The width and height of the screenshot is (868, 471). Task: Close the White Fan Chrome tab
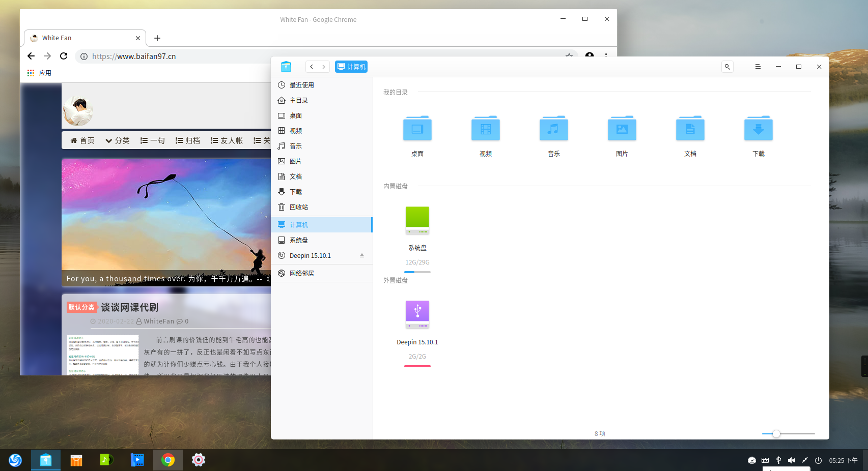[x=138, y=38]
